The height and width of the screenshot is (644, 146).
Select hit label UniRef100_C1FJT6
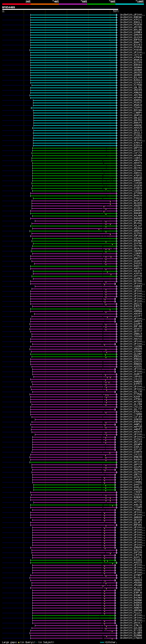(131, 153)
